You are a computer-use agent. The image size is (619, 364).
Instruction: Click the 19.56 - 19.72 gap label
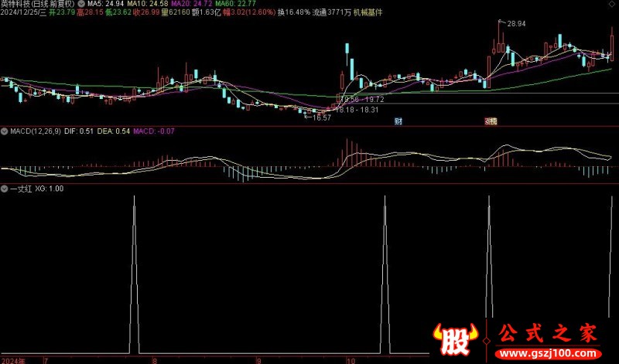tap(362, 100)
